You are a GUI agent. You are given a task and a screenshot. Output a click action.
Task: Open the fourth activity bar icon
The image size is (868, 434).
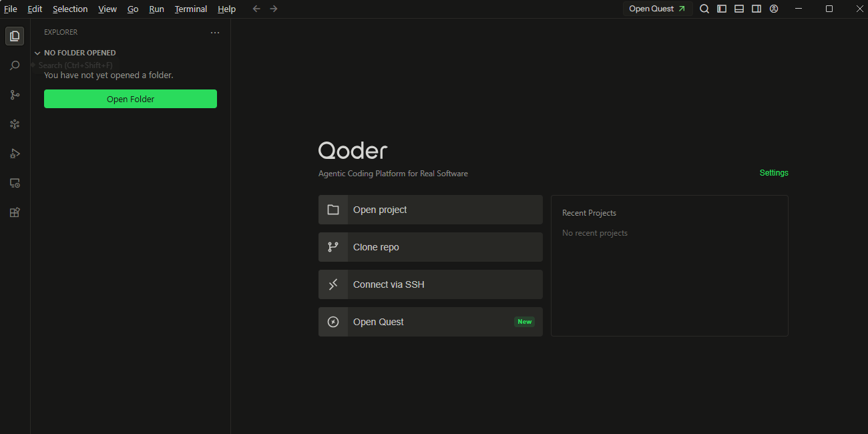point(15,124)
